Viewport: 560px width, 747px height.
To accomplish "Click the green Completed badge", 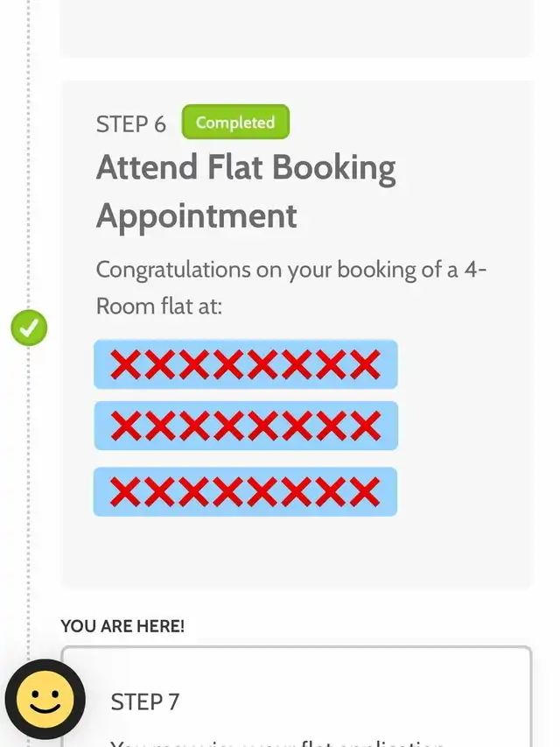I will [x=234, y=123].
